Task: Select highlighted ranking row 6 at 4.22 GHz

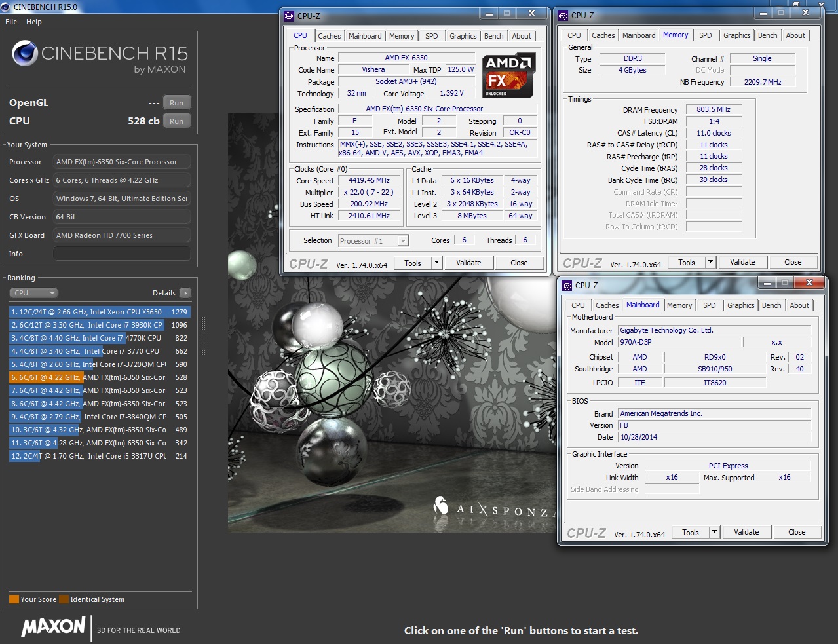Action: (x=100, y=377)
